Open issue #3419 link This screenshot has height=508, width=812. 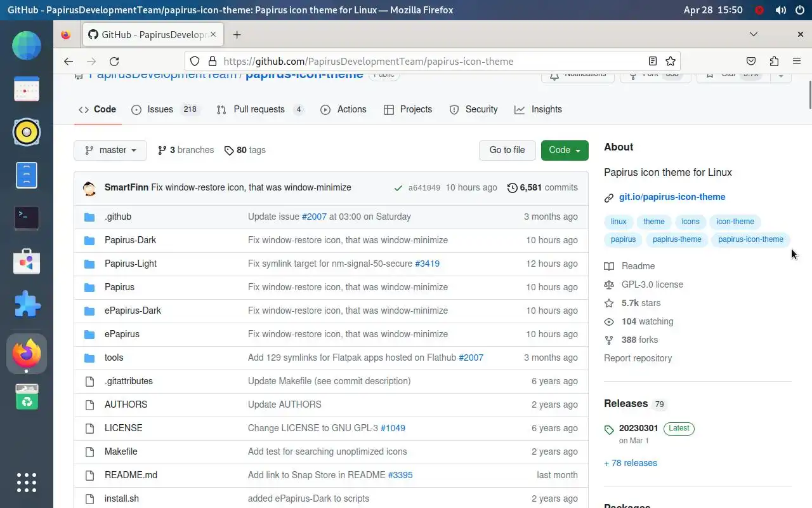click(427, 264)
